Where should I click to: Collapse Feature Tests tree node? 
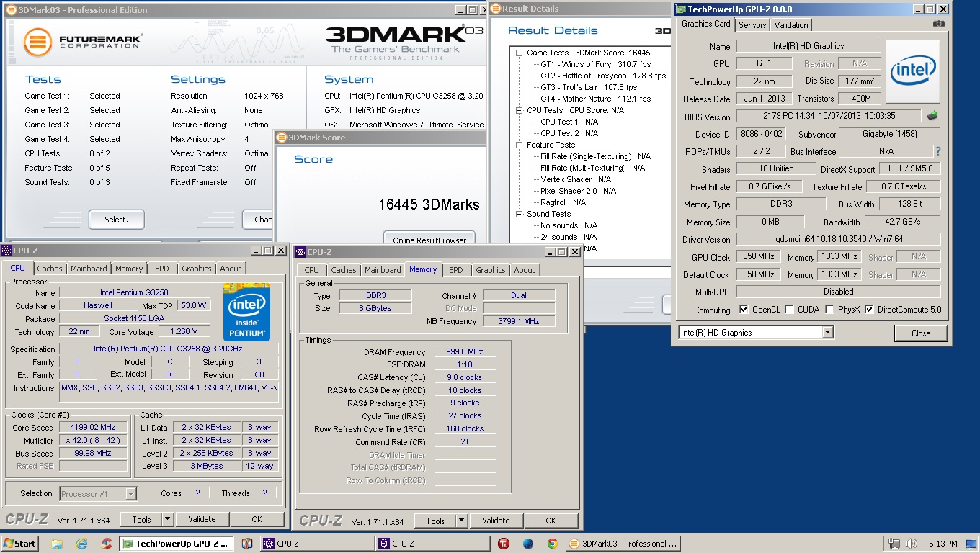520,145
